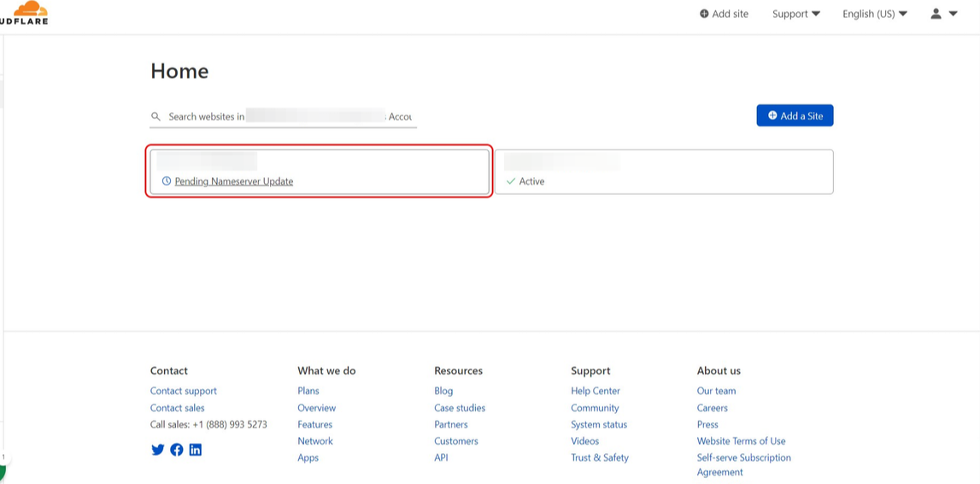Go to the System status page
The image size is (980, 484).
click(x=599, y=424)
